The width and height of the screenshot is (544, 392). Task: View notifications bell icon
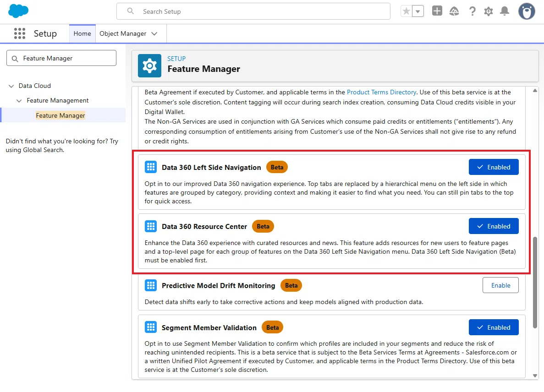point(505,11)
